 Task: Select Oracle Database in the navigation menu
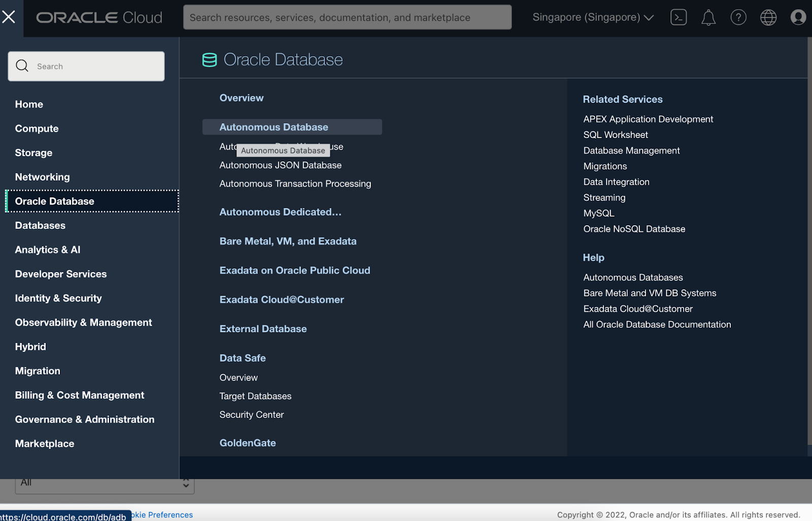coord(92,201)
